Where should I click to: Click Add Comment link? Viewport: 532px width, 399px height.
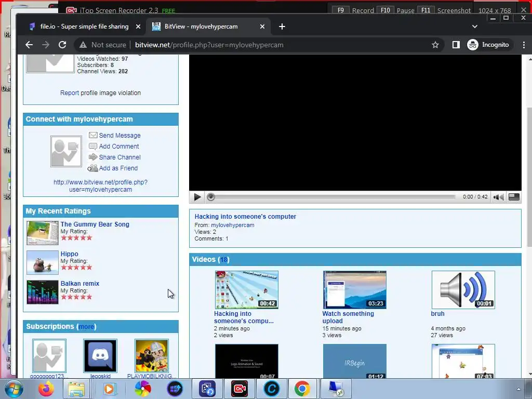click(x=119, y=146)
